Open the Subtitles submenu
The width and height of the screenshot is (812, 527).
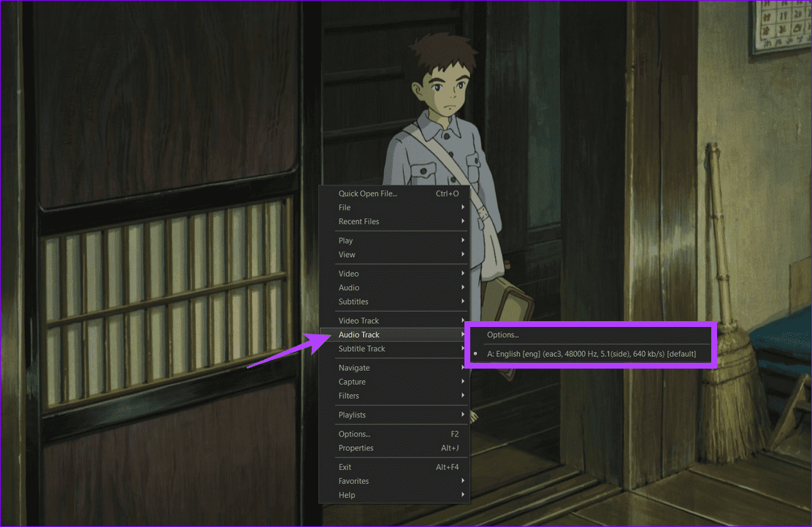[x=394, y=301]
